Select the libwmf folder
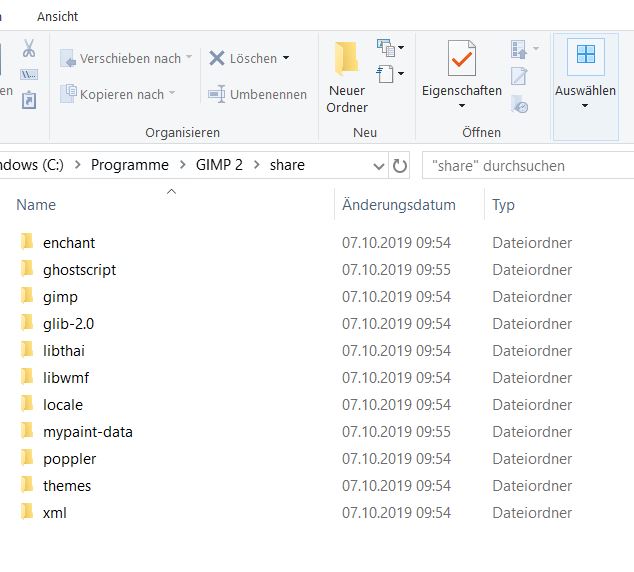The height and width of the screenshot is (572, 634). [x=66, y=378]
